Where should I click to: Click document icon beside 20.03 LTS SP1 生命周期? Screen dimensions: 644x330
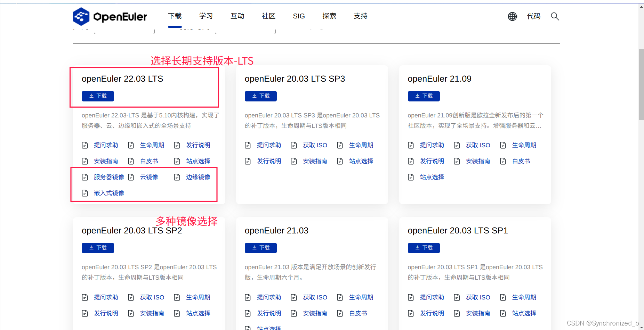click(x=503, y=297)
